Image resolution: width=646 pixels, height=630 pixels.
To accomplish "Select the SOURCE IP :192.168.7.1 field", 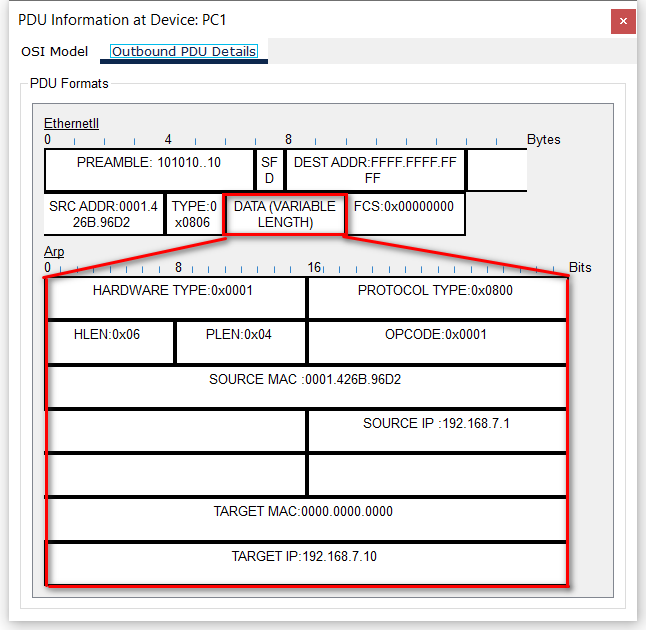I will click(x=437, y=431).
